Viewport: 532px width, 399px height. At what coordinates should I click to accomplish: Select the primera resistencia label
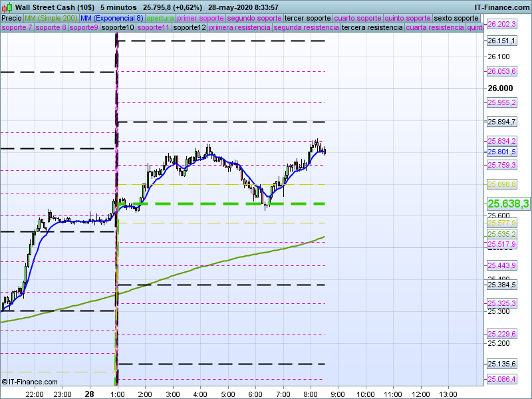pos(239,28)
